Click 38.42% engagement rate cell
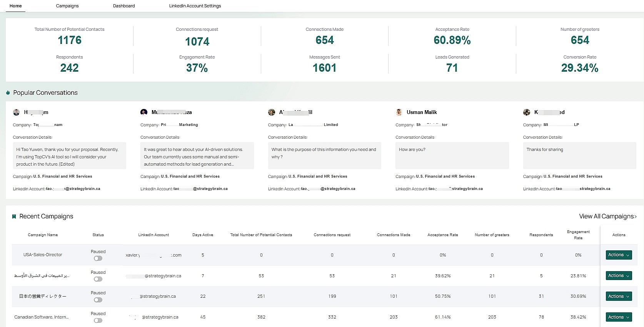644x327 pixels. point(578,317)
